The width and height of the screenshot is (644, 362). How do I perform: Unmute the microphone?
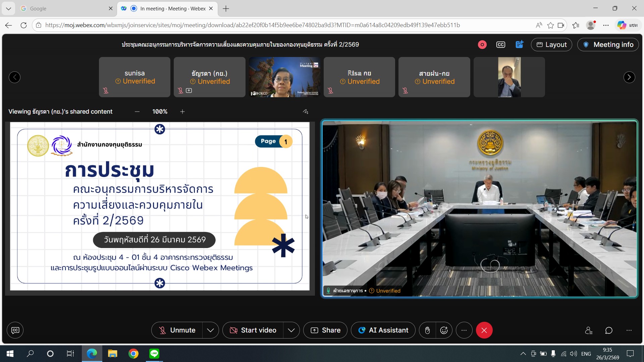[x=177, y=330]
